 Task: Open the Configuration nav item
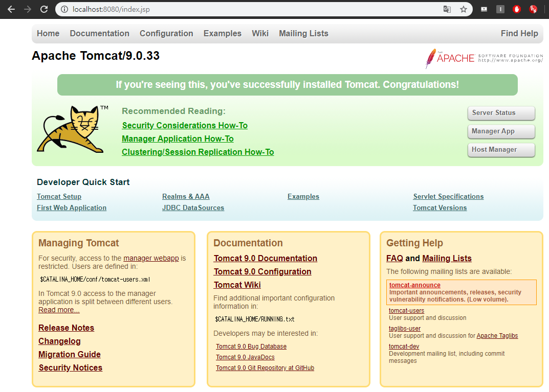[166, 34]
